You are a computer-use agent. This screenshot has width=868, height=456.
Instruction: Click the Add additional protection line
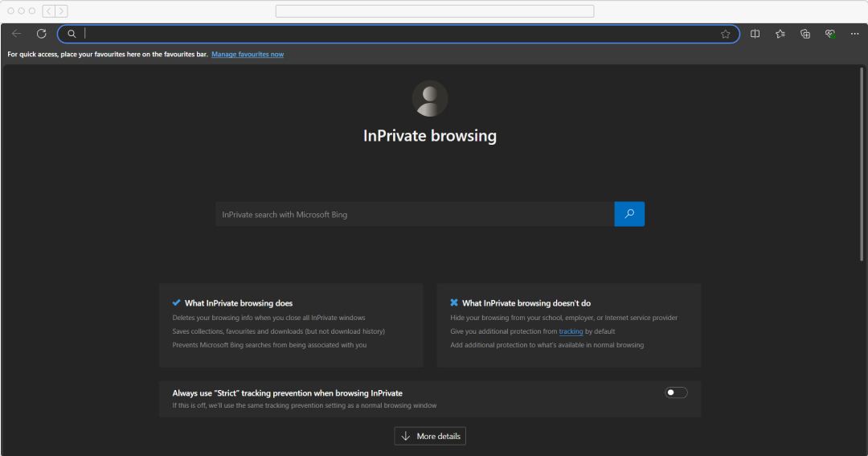(547, 345)
